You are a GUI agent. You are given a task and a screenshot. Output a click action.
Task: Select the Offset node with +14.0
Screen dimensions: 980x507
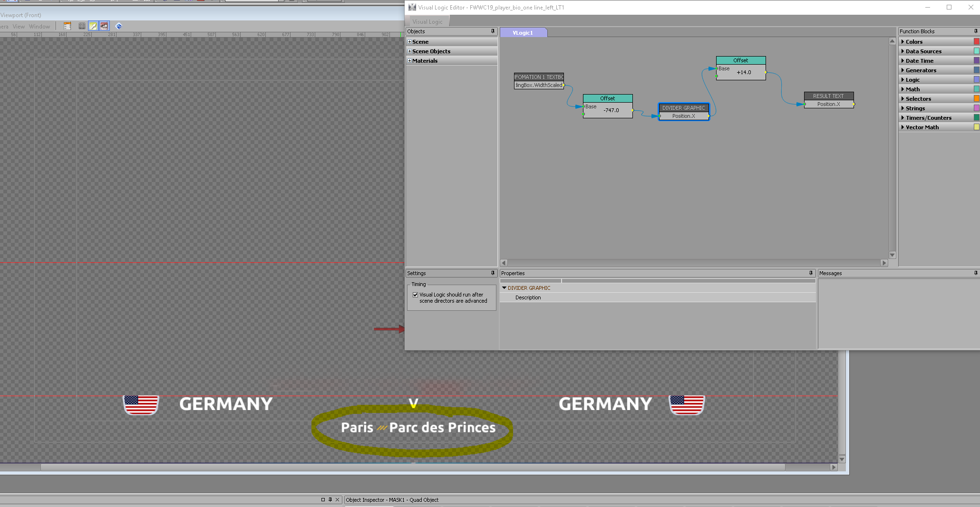click(741, 68)
